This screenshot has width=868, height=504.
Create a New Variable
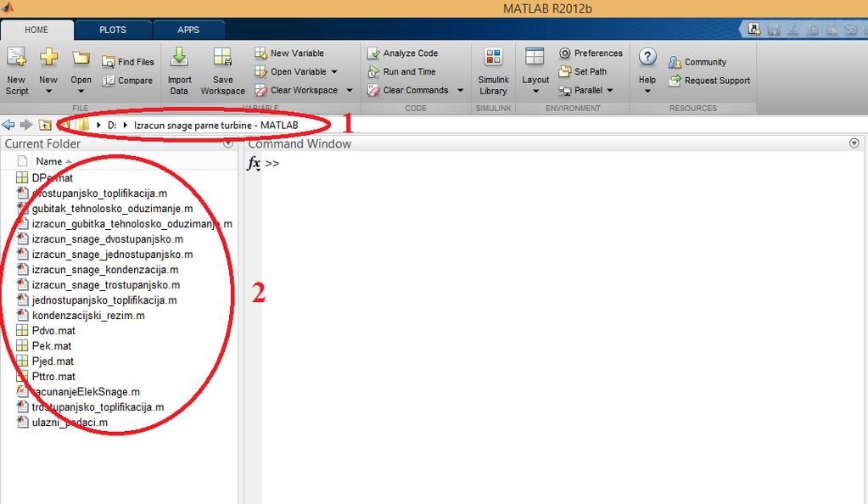click(x=289, y=53)
